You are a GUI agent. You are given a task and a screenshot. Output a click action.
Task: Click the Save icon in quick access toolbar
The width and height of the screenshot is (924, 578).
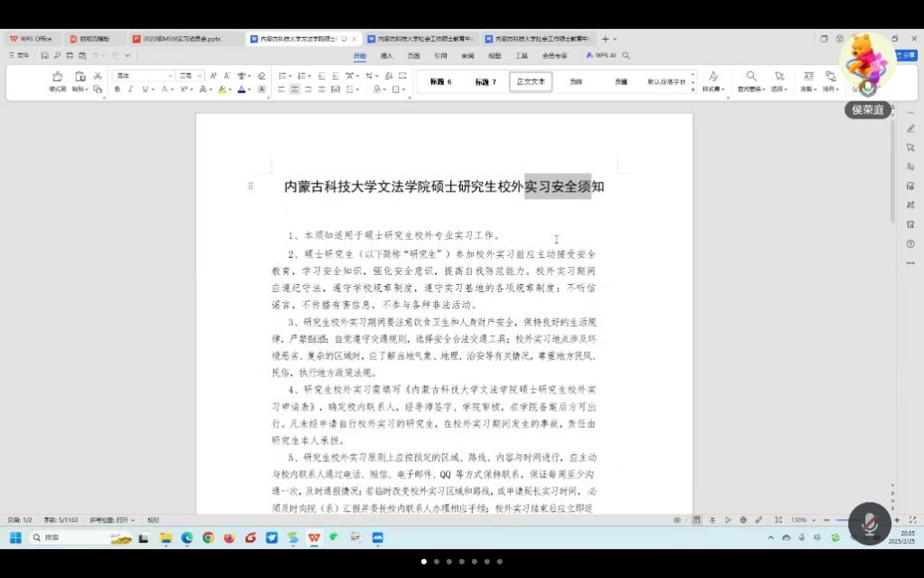(x=44, y=55)
